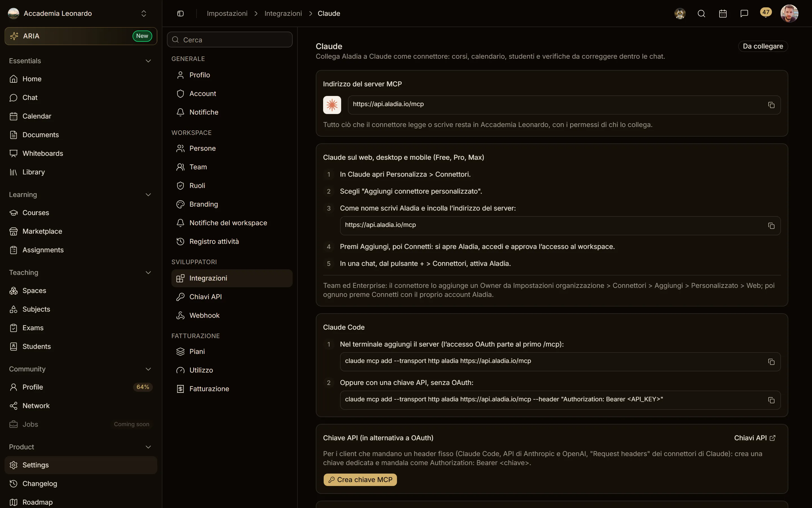The width and height of the screenshot is (812, 508).
Task: Go to Home in sidebar
Action: [81, 79]
